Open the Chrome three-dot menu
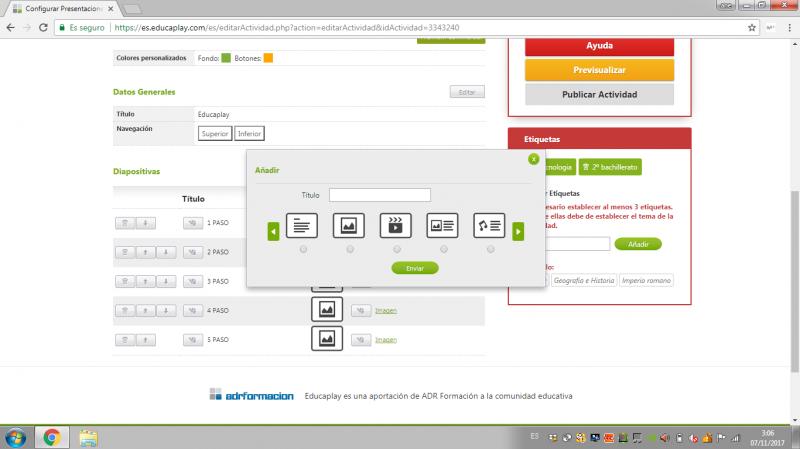800x449 pixels. pyautogui.click(x=789, y=28)
